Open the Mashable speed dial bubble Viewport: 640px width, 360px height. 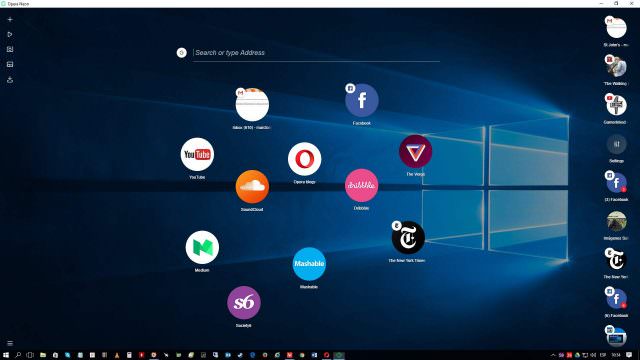pos(309,264)
